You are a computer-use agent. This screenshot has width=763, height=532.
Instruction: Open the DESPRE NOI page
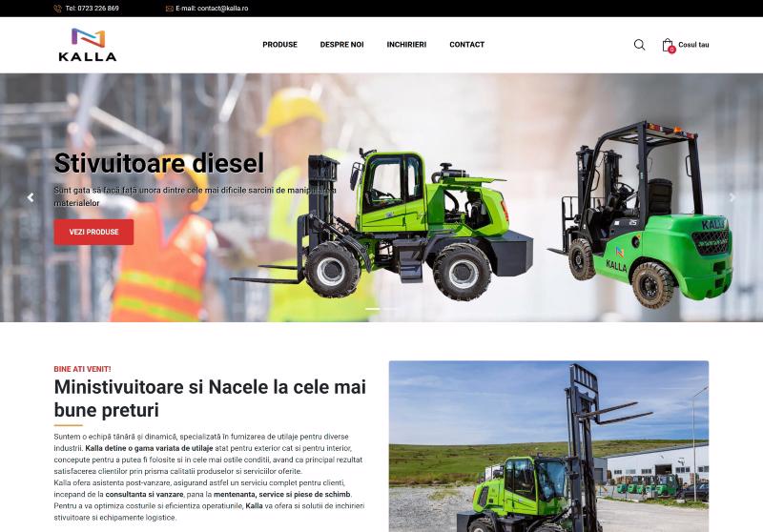click(341, 45)
